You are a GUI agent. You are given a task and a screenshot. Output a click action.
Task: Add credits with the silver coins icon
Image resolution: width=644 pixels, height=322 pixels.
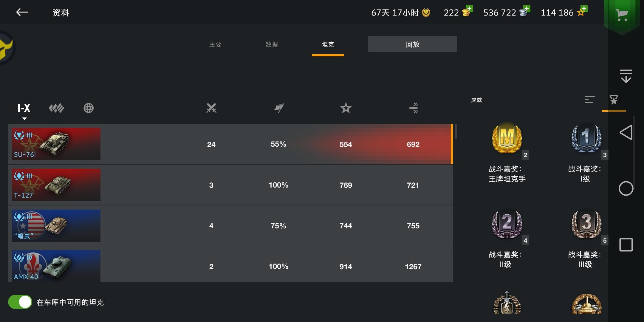[x=525, y=11]
